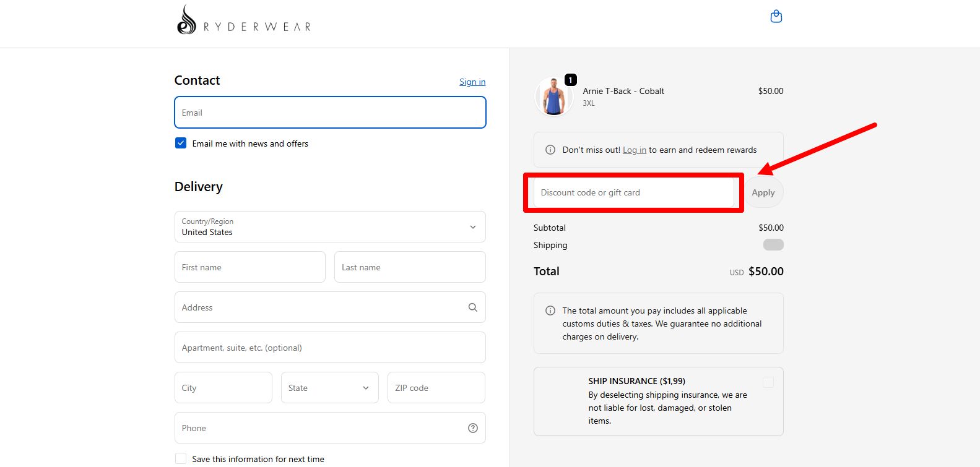Screen dimensions: 980x467
Task: Focus the Apartment, suite field
Action: point(330,348)
